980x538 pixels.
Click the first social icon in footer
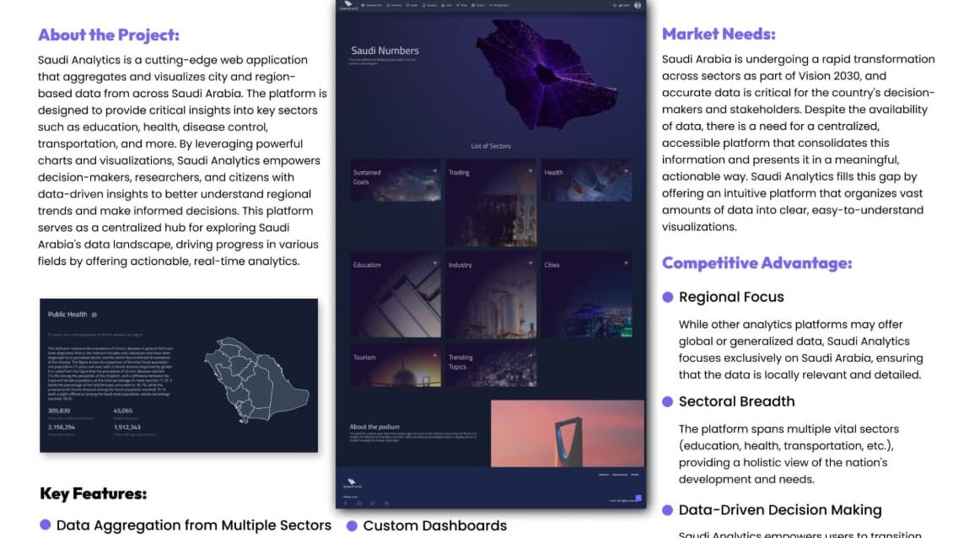[345, 503]
